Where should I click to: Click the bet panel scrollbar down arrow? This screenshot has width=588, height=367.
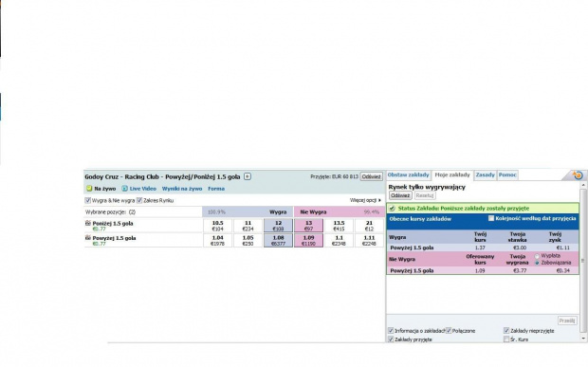click(x=582, y=339)
